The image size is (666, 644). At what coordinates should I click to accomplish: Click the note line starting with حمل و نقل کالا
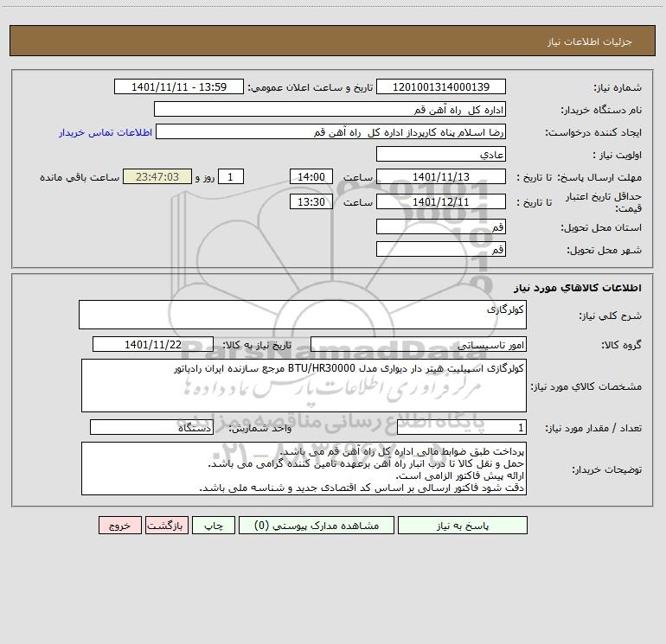[x=366, y=463]
